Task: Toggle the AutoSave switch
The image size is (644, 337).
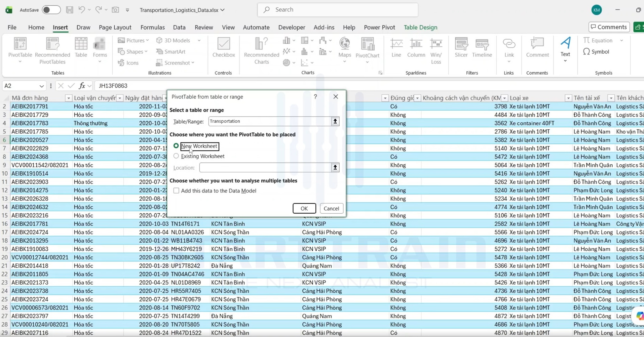Action: point(51,10)
